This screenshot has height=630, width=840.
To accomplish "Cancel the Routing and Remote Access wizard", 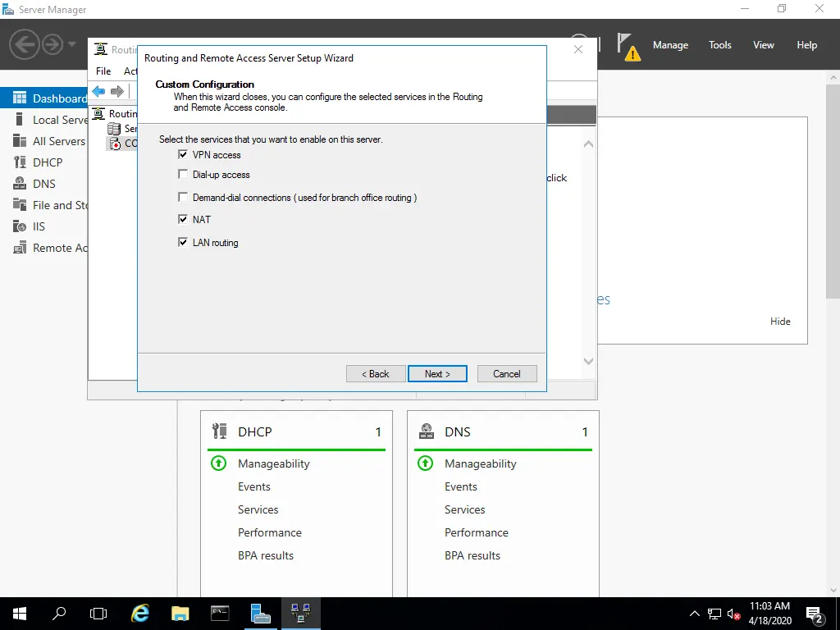I will pos(507,374).
